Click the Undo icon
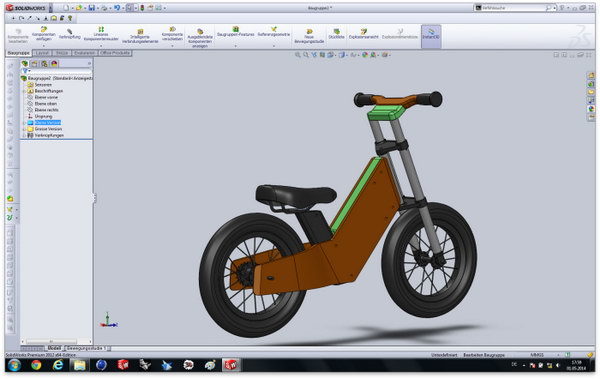The height and width of the screenshot is (379, 600). (117, 8)
